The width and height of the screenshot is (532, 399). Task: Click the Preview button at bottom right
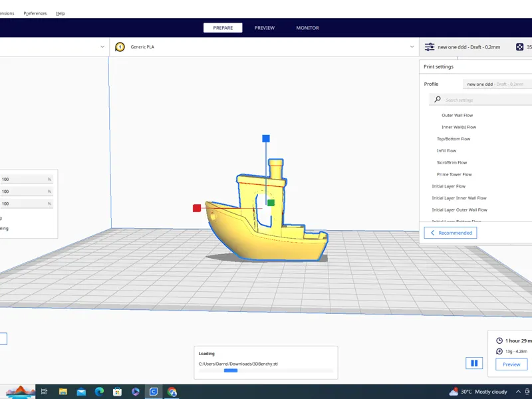[x=511, y=364]
